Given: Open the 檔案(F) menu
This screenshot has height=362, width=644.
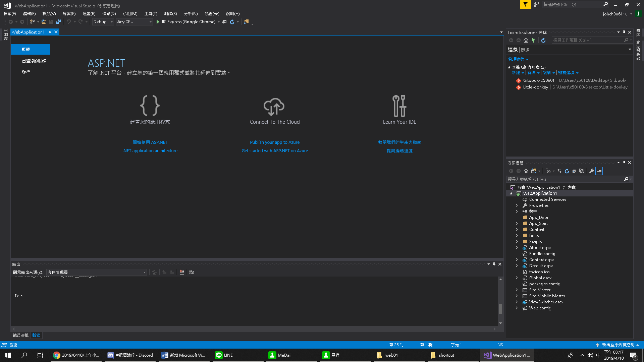Looking at the screenshot, I should click(10, 14).
